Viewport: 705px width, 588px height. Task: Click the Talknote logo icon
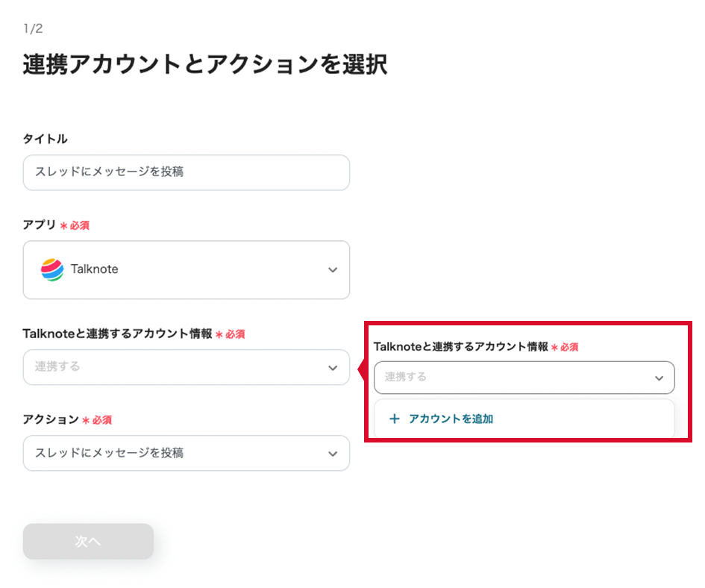tap(52, 269)
